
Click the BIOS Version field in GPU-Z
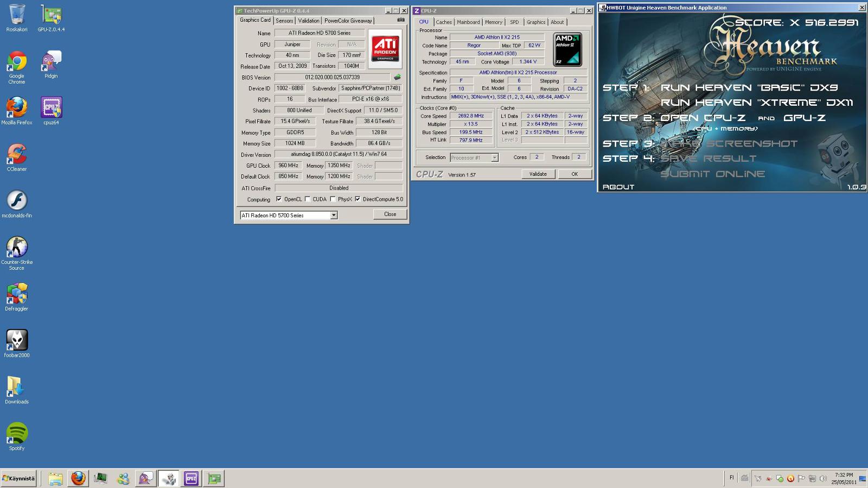coord(332,78)
